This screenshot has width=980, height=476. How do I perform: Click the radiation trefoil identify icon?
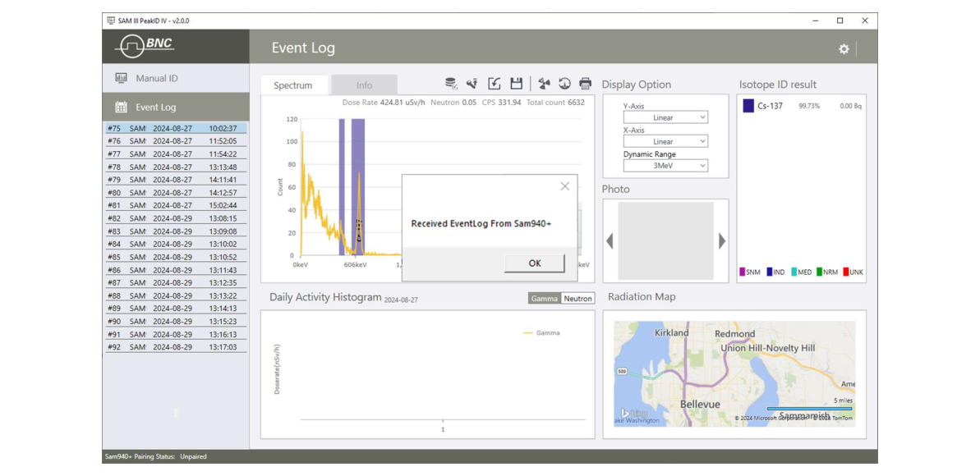(x=544, y=84)
